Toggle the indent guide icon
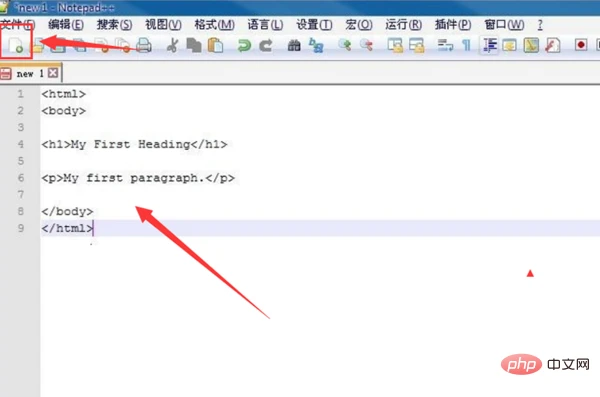Screen dimensions: 600x397 489,46
